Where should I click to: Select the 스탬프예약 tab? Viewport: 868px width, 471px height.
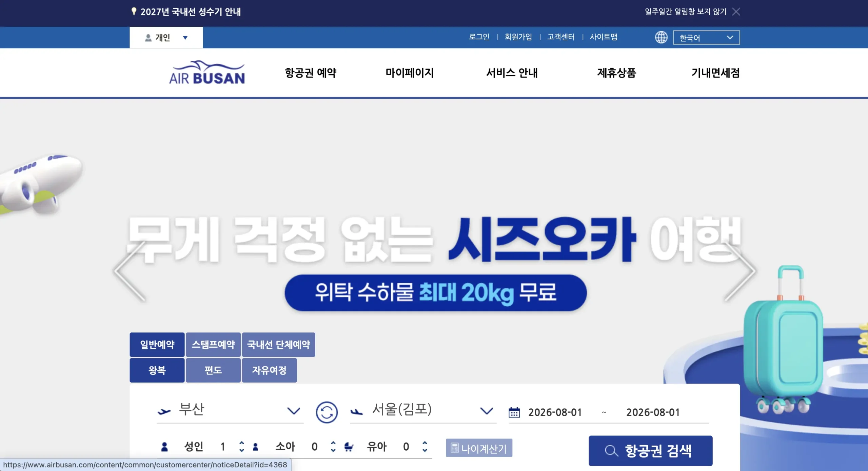pyautogui.click(x=213, y=345)
